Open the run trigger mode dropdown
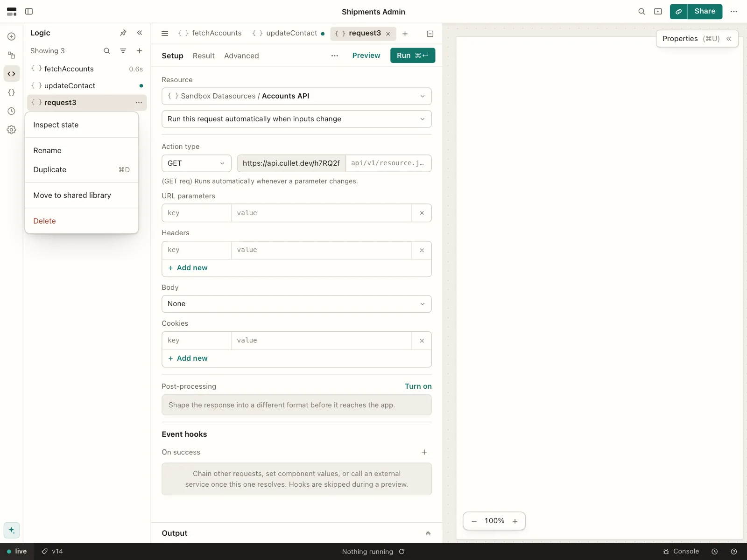The height and width of the screenshot is (560, 747). click(x=296, y=119)
